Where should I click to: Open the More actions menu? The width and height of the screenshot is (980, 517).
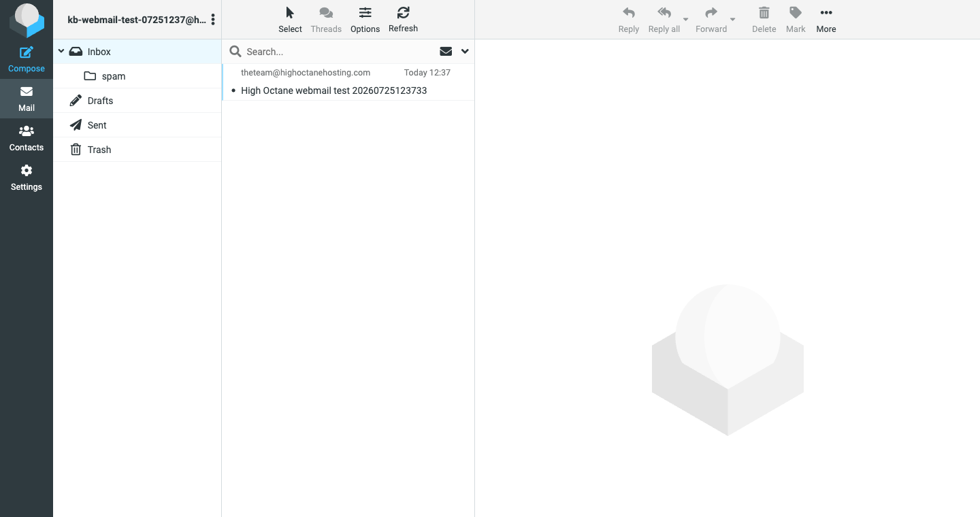click(826, 20)
